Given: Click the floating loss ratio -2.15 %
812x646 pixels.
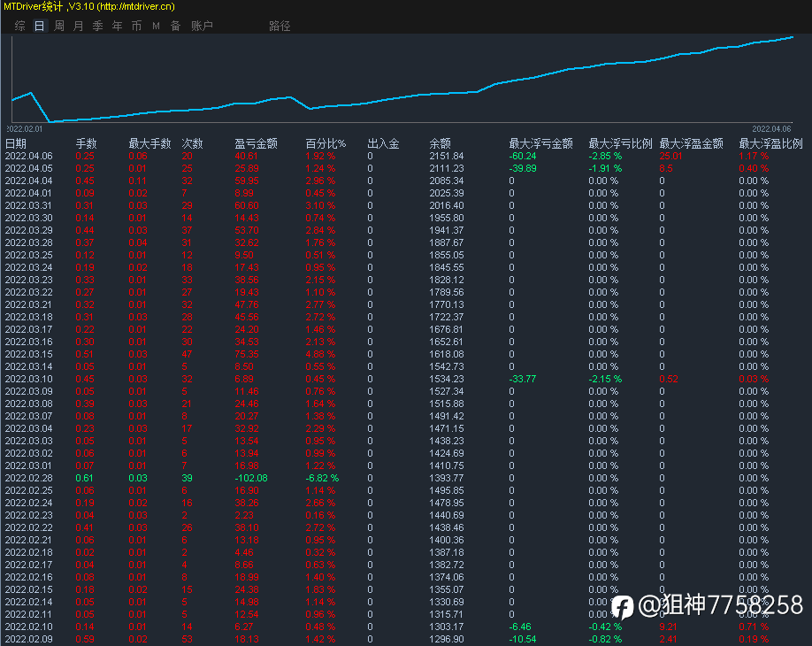Looking at the screenshot, I should pyautogui.click(x=605, y=380).
